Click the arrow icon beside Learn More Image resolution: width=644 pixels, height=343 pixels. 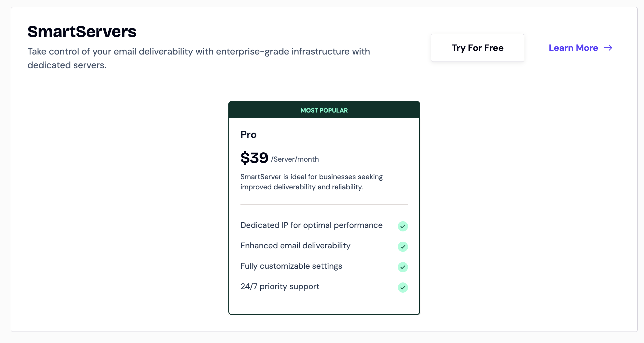(608, 48)
